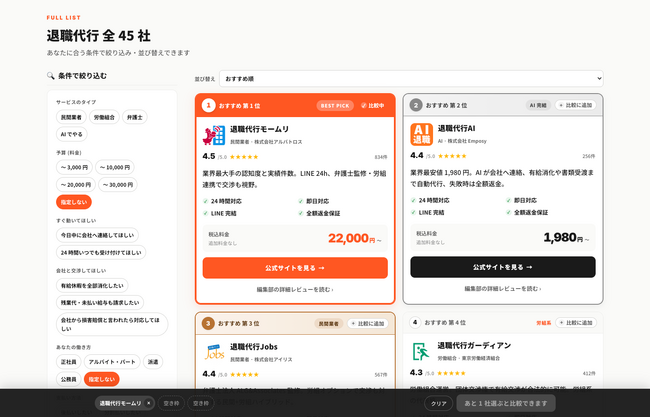
Task: Click 退職代行Jobs title text
Action: coord(254,347)
